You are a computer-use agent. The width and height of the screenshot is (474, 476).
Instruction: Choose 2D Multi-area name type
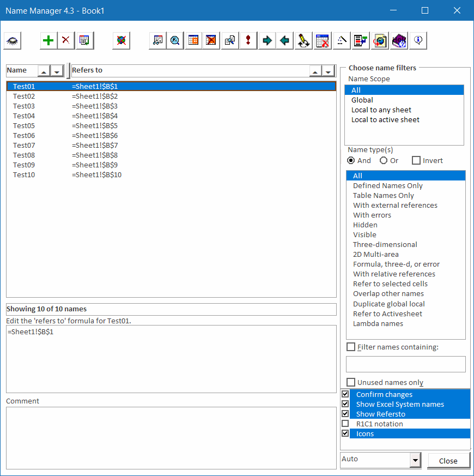(x=405, y=255)
